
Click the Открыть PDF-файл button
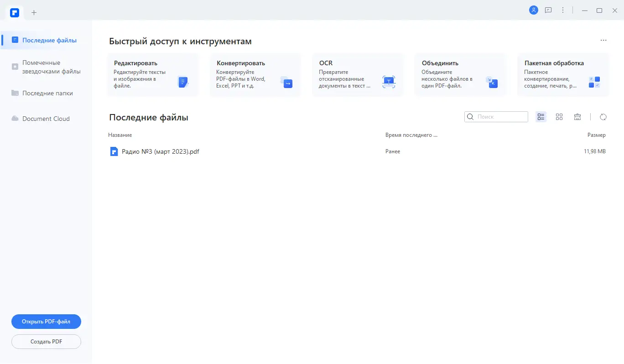(x=46, y=322)
